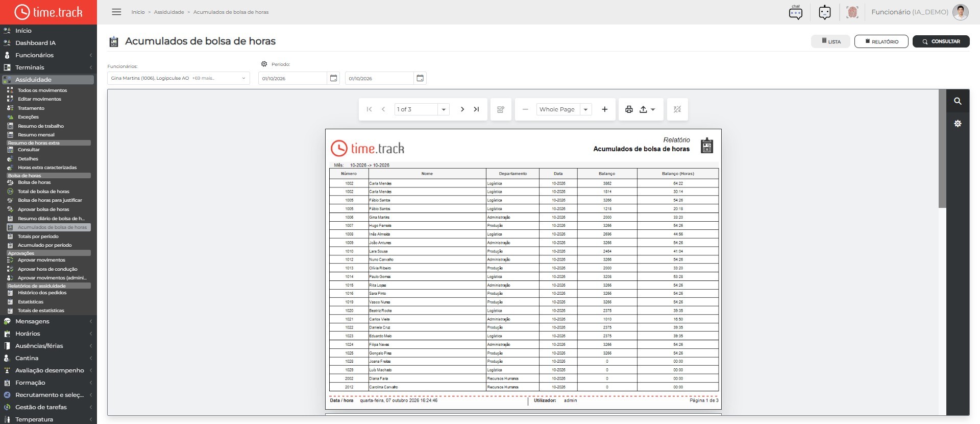
Task: Open Resumo mensal menu item
Action: 36,135
